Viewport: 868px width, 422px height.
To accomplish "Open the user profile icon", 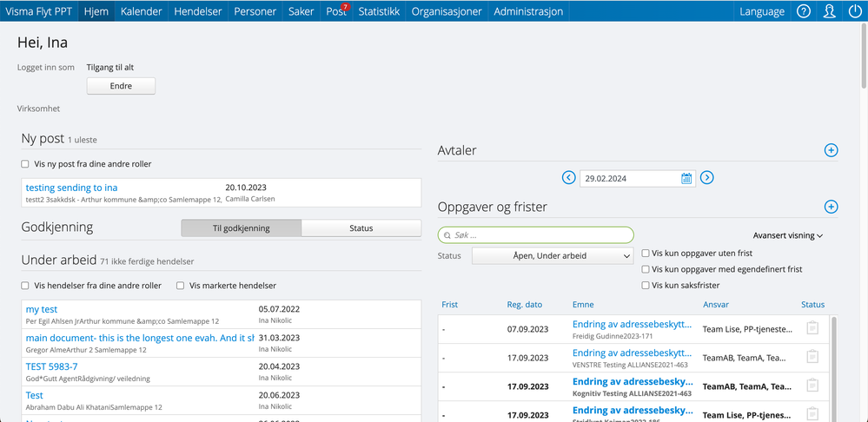I will point(829,11).
